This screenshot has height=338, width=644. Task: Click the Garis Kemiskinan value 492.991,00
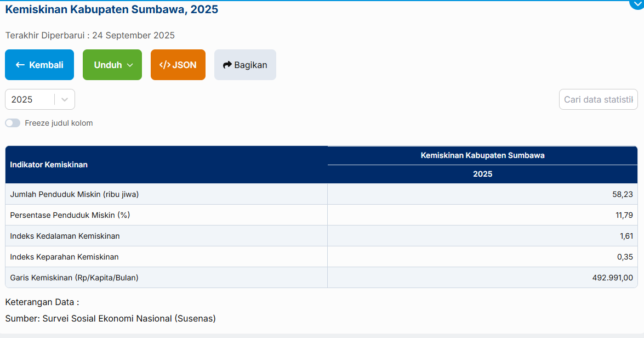tap(612, 278)
